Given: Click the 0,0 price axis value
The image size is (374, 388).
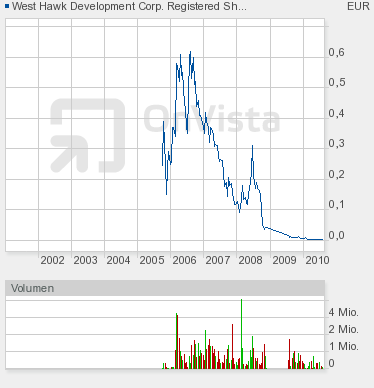Looking at the screenshot, I should tap(336, 235).
